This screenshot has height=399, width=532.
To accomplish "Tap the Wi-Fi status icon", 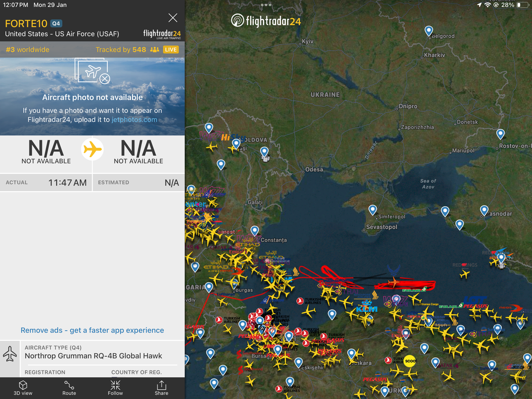I will click(x=488, y=5).
